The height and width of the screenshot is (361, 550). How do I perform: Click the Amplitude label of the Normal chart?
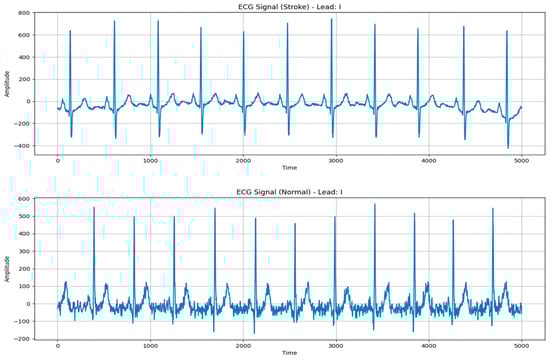tap(7, 269)
